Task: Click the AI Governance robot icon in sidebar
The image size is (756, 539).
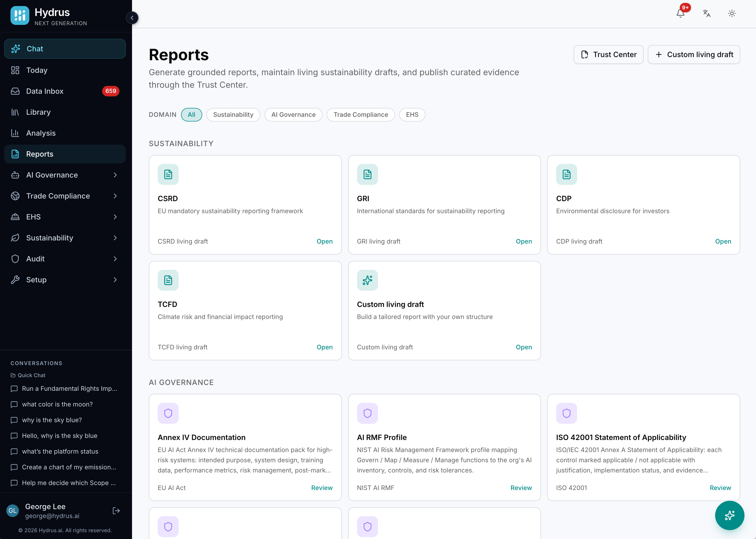Action: 15,175
